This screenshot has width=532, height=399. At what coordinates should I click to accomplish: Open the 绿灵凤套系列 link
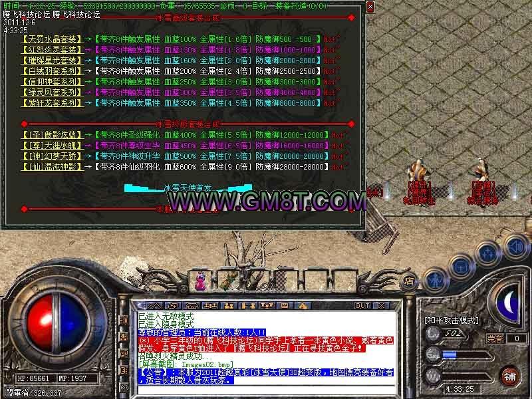(x=52, y=92)
